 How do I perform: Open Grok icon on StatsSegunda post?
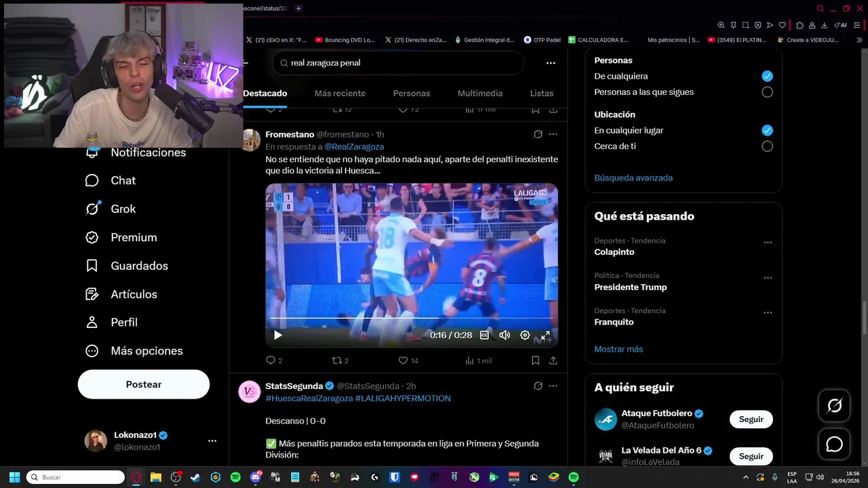pyautogui.click(x=538, y=386)
